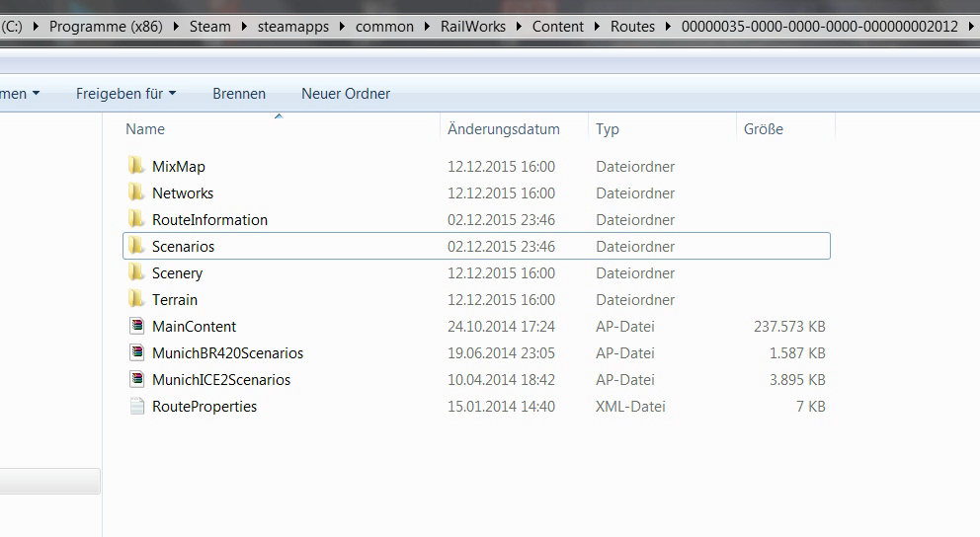Screen dimensions: 980x537
Task: Click the XML-Datei type cell
Action: coord(630,407)
